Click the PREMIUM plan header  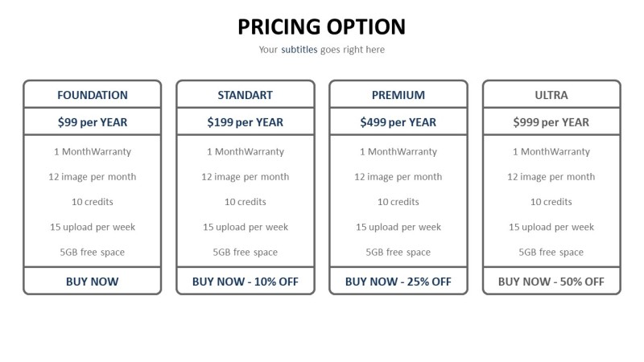398,95
